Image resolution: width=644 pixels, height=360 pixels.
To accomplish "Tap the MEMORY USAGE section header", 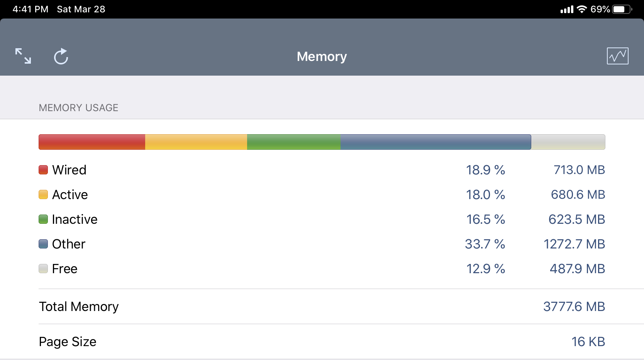I will click(78, 108).
